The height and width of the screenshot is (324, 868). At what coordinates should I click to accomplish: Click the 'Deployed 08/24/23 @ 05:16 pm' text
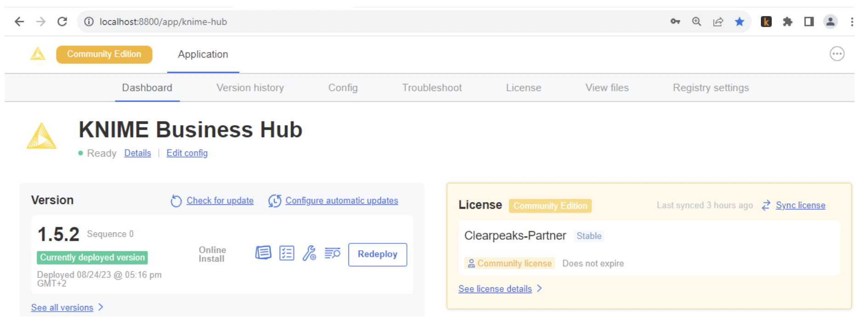coord(99,279)
